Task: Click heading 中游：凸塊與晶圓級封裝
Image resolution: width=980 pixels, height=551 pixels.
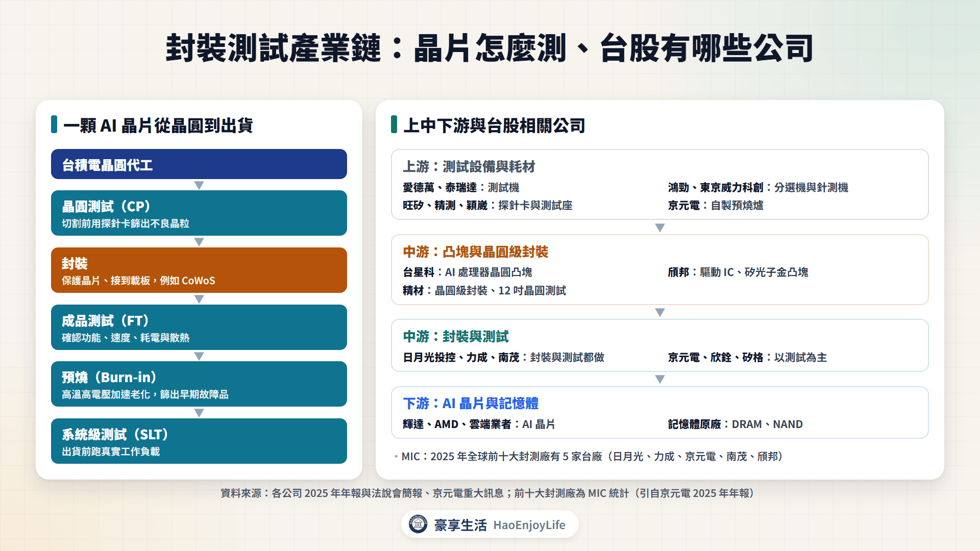Action: (x=476, y=252)
